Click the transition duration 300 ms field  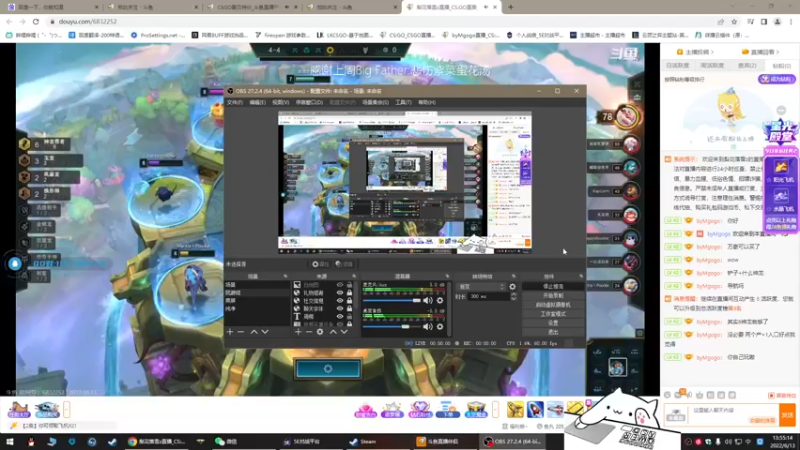pos(488,296)
